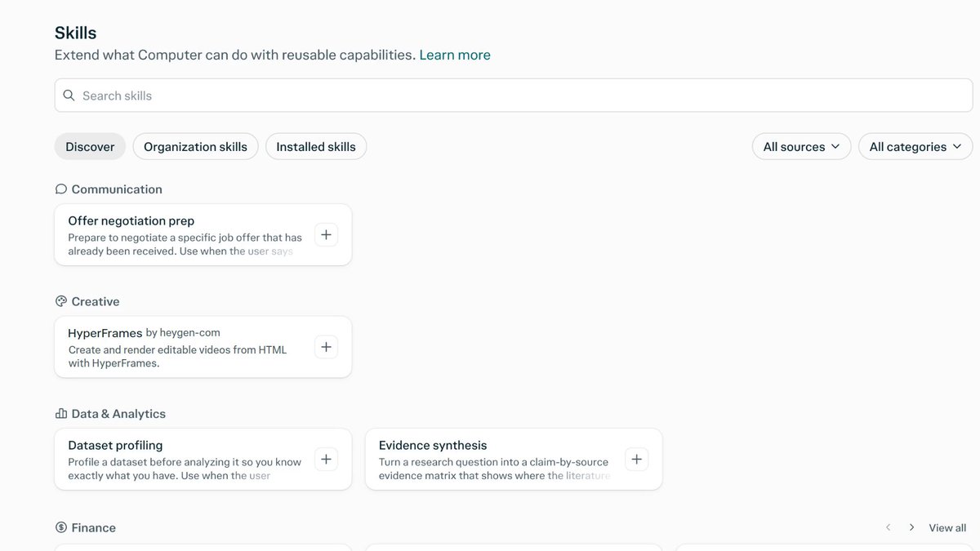Open the Evidence synthesis card title
The width and height of the screenshot is (980, 551).
click(x=433, y=445)
